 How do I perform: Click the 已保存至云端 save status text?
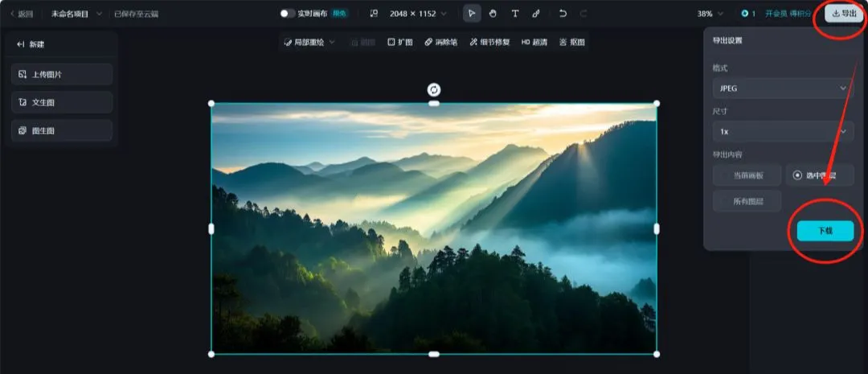pyautogui.click(x=136, y=14)
